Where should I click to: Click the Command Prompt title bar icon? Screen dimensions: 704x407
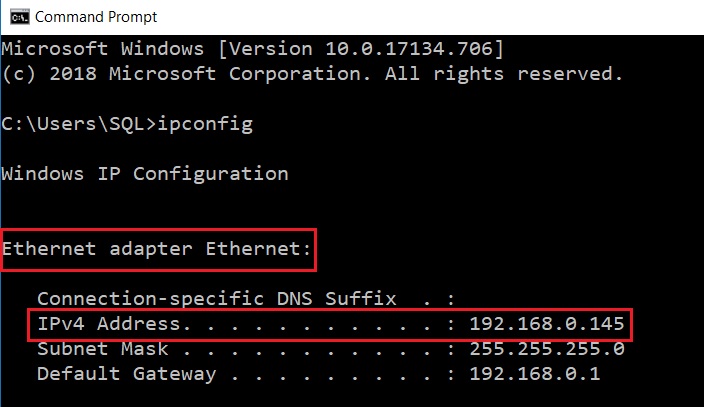(x=17, y=17)
